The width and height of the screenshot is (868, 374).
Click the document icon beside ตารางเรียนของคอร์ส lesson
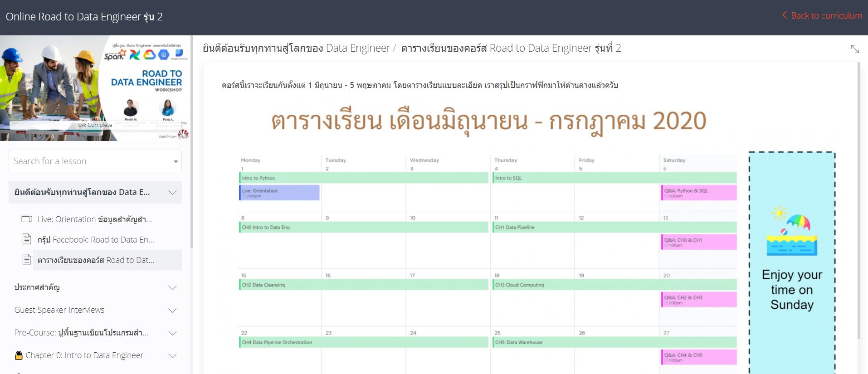click(x=27, y=259)
